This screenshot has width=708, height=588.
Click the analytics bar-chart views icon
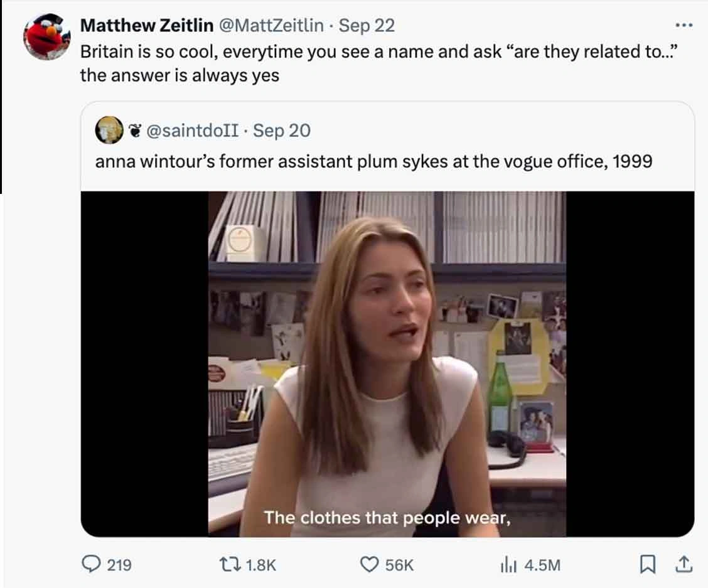pyautogui.click(x=508, y=565)
